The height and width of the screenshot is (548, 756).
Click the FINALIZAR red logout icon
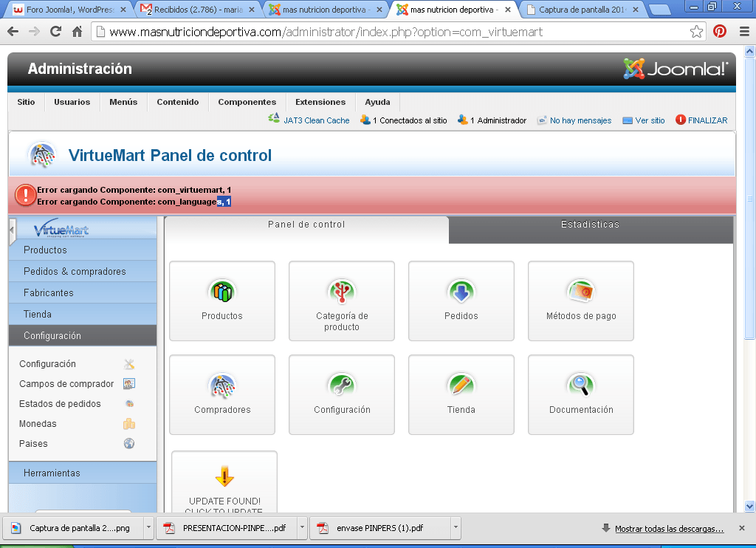pos(680,120)
